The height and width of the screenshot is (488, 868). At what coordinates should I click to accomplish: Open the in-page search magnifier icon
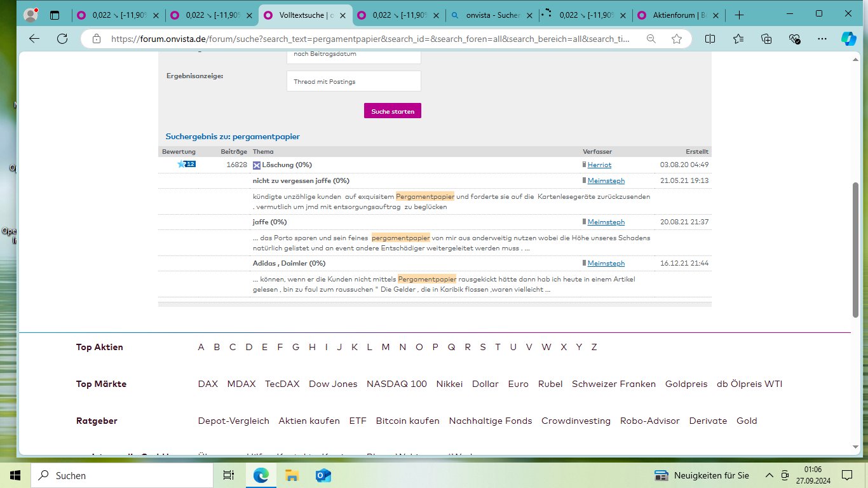pos(651,39)
